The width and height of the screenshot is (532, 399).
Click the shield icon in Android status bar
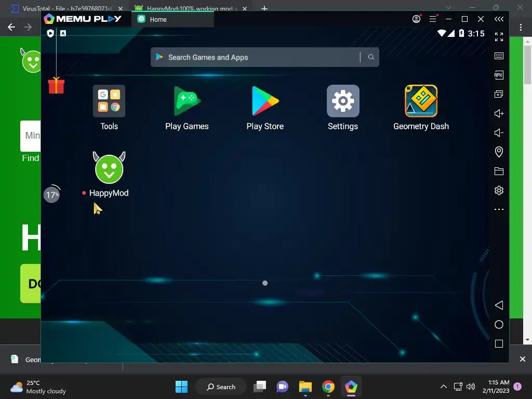coord(50,33)
